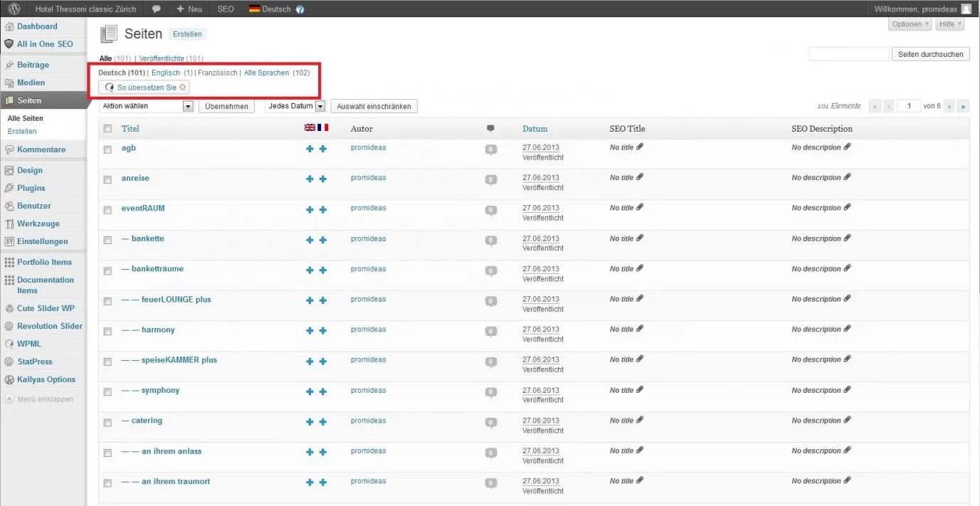This screenshot has height=506, width=980.
Task: Open WPML in the sidebar
Action: point(29,344)
